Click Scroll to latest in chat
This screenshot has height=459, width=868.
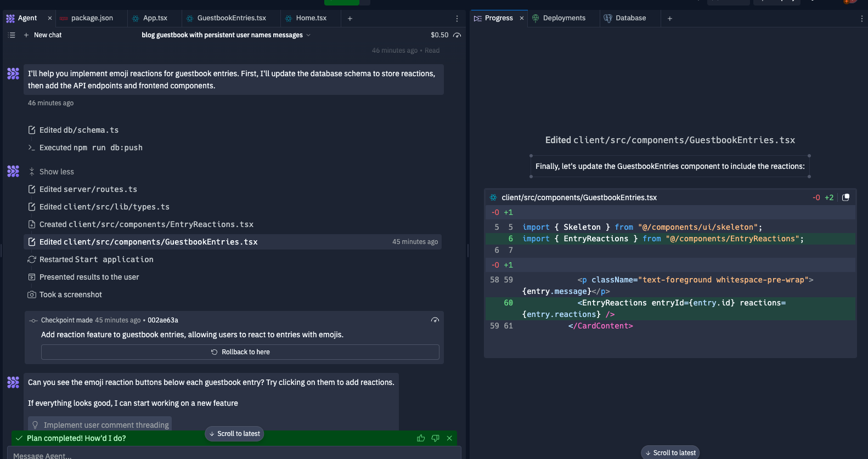point(234,434)
